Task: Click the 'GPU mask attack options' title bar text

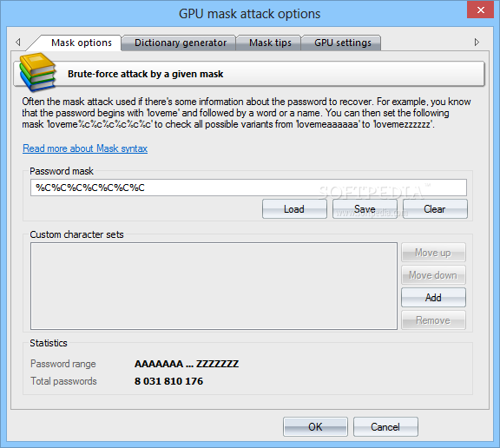Action: (250, 14)
